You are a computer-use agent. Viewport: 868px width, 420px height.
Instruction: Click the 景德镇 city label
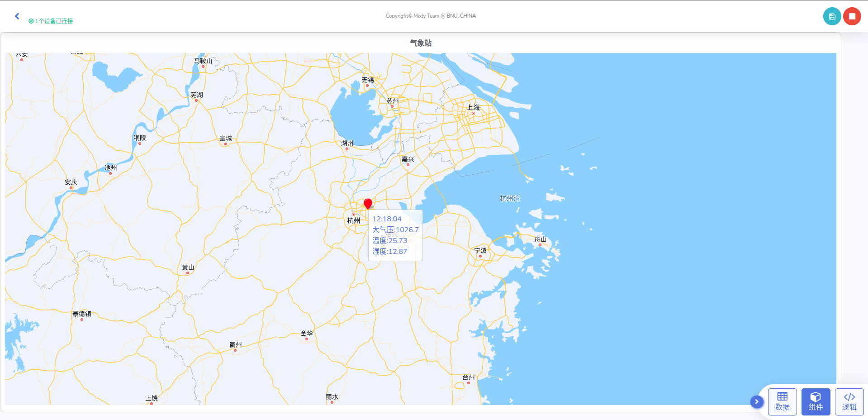pos(82,314)
